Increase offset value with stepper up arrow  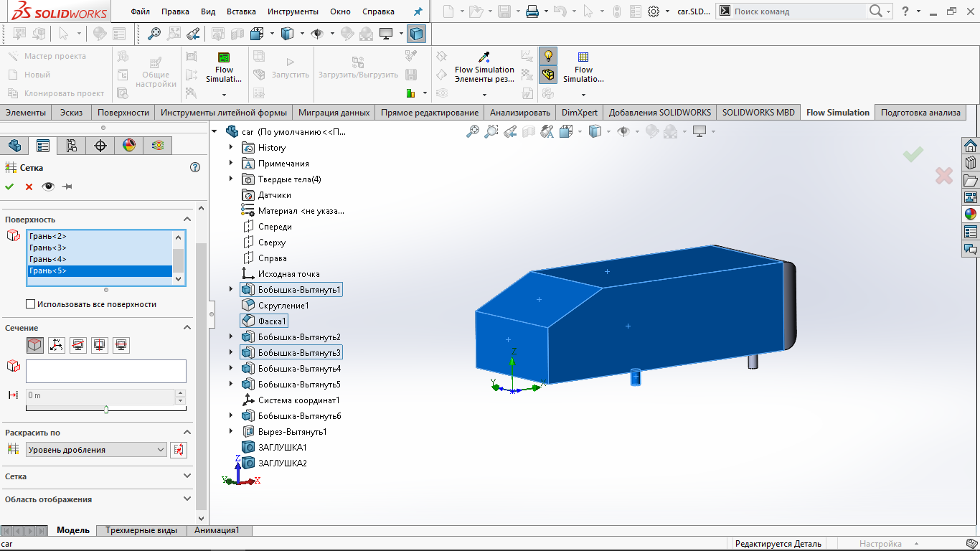click(181, 392)
